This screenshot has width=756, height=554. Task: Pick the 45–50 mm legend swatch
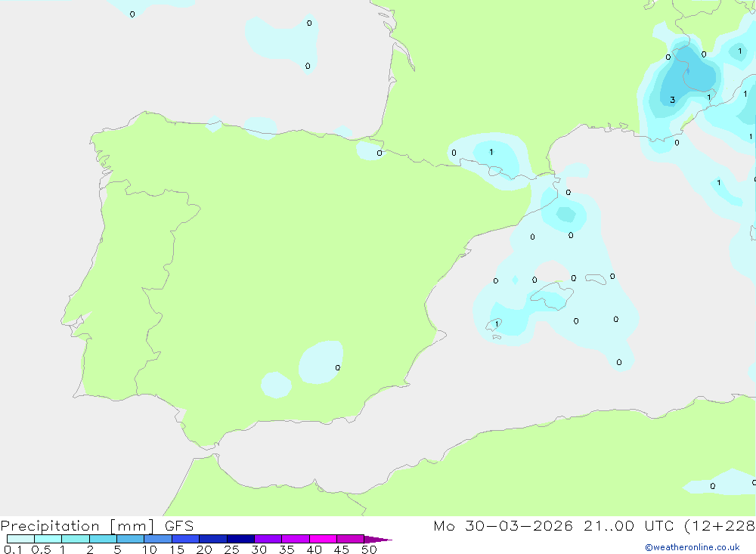tap(351, 539)
